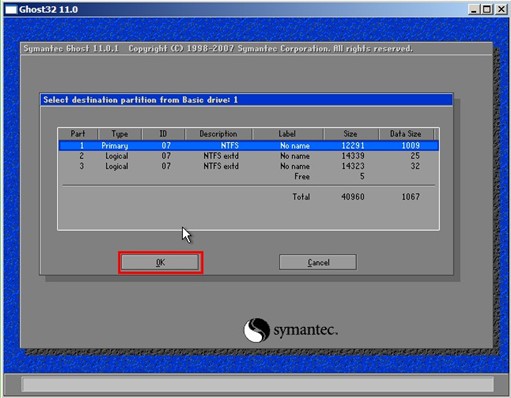Click the Size column header
The image size is (511, 398).
tap(351, 134)
